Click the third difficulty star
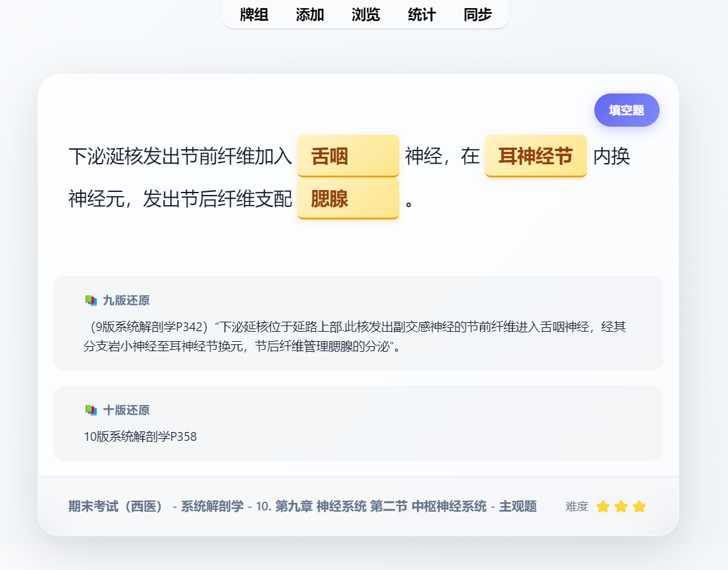This screenshot has width=728, height=570. (x=640, y=507)
